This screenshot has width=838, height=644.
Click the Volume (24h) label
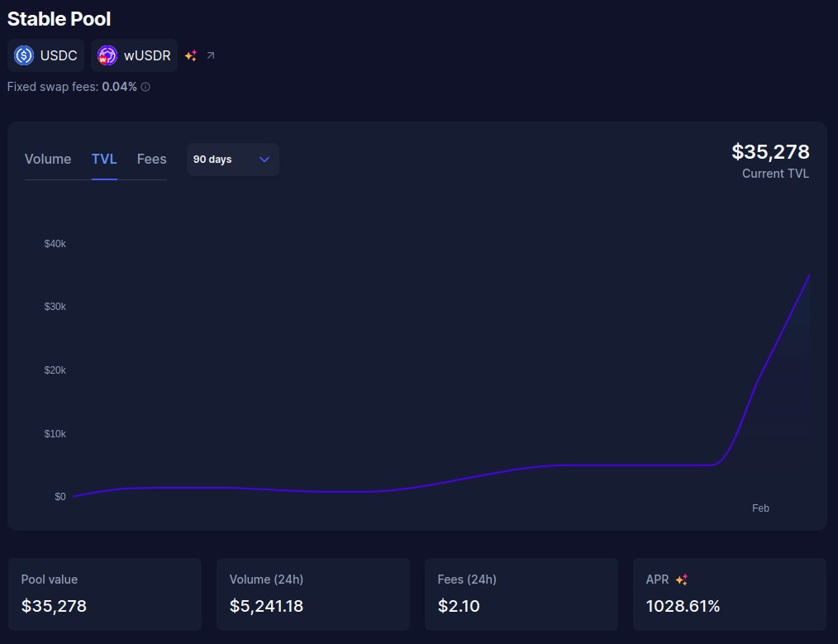point(266,580)
